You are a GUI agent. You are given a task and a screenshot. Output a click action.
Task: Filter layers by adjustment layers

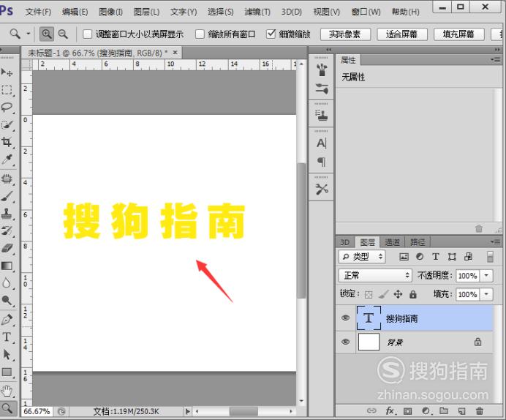(x=420, y=257)
